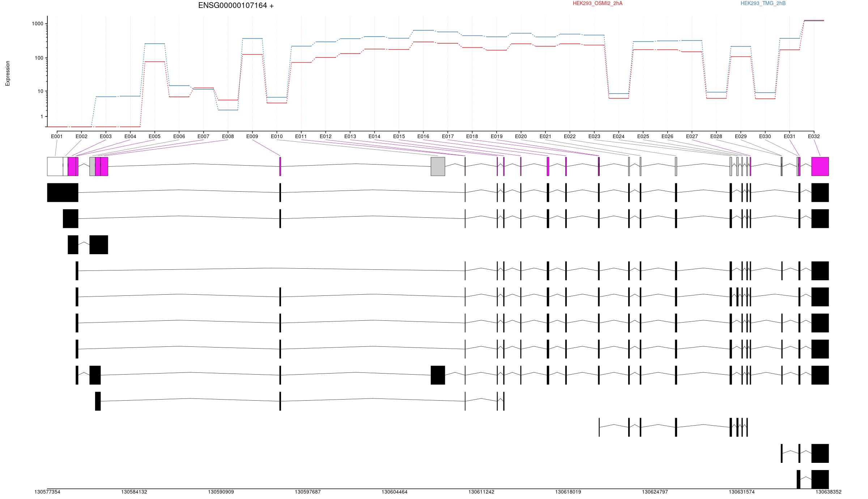Viewport: 868px width, 499px height.
Task: Click exon label E027
Action: pos(692,136)
